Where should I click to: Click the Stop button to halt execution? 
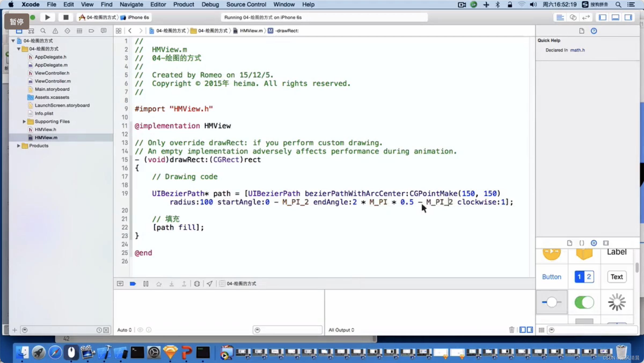click(x=65, y=17)
